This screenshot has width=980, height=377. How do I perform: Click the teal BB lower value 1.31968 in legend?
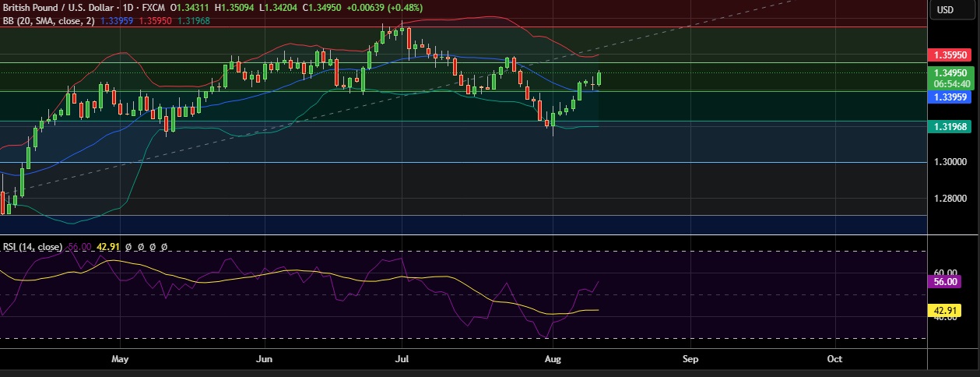coord(193,21)
